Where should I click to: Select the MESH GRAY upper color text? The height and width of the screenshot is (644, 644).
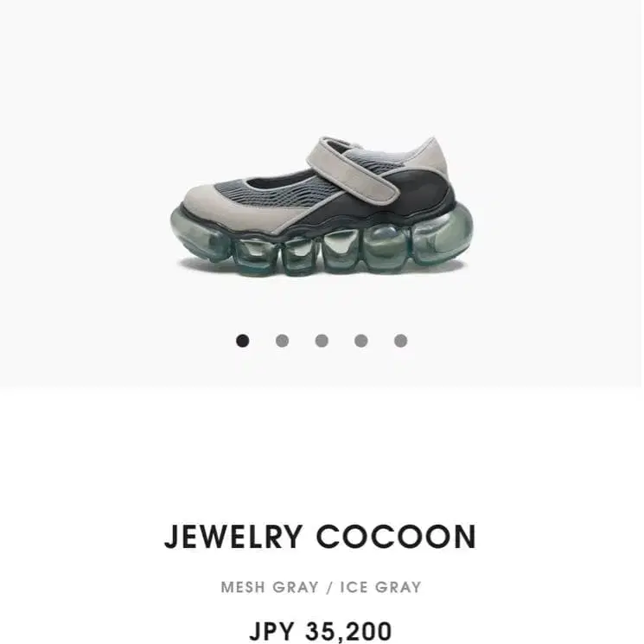(x=270, y=587)
